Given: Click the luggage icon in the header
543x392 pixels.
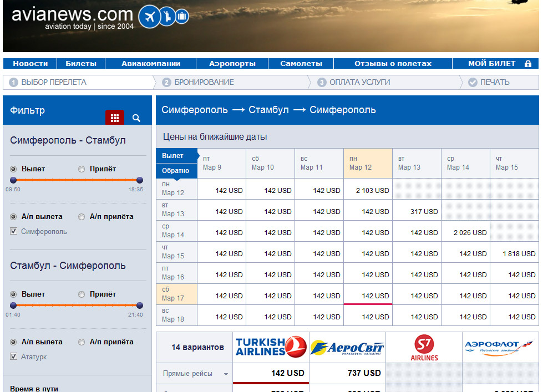Looking at the screenshot, I should click(x=182, y=17).
